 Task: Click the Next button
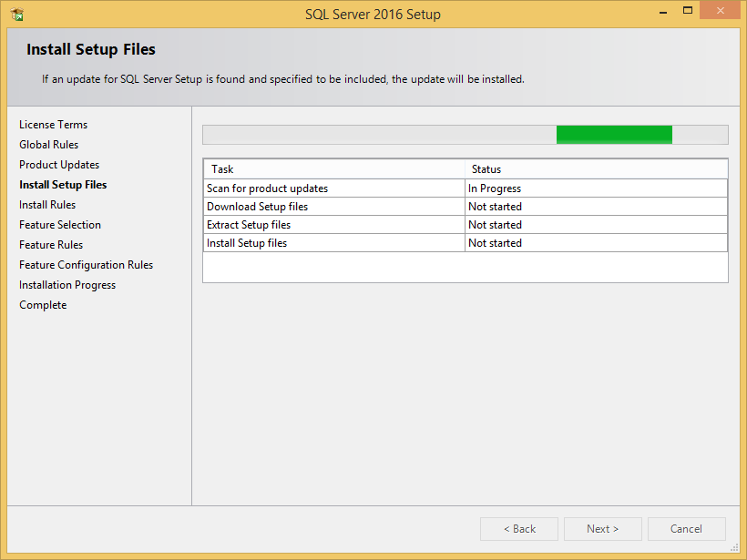(x=603, y=529)
